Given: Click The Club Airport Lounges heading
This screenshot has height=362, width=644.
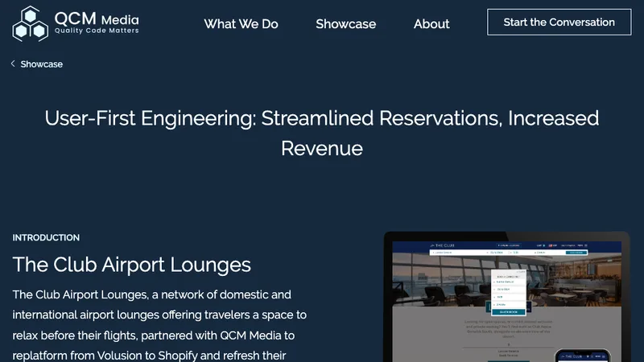Looking at the screenshot, I should coord(131,265).
